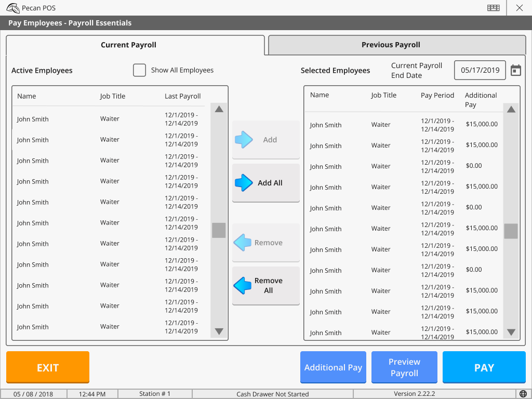Click the scroll-down arrow on the Active Employees list
Viewport: 532px width, 399px height.
219,331
